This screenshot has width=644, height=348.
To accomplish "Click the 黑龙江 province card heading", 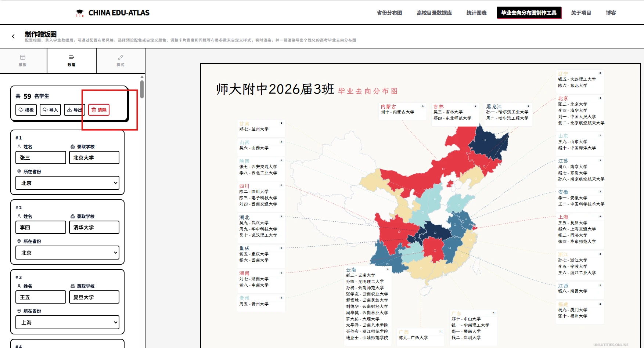I will pos(494,106).
